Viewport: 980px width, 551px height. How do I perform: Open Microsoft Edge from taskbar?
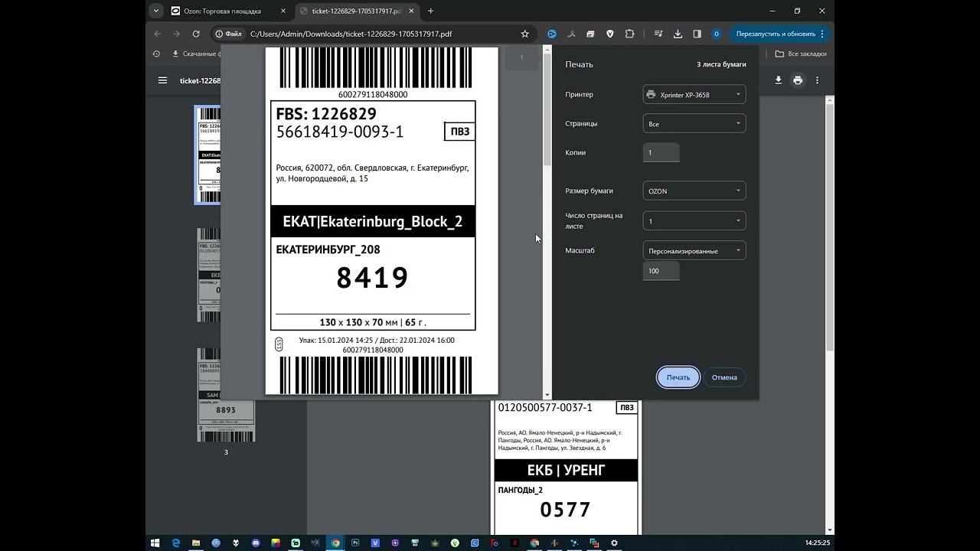175,543
